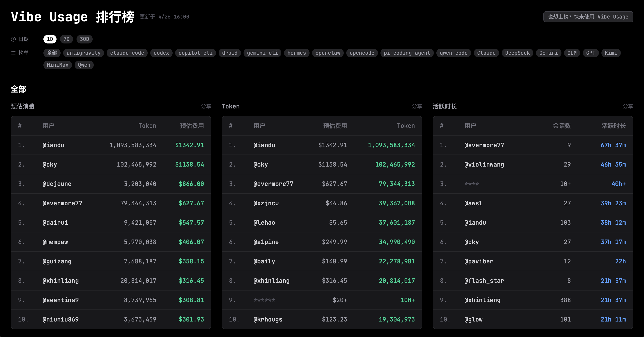Screen dimensions: 644x337
Task: Share the 预估消费 ranking table
Action: pyautogui.click(x=206, y=106)
